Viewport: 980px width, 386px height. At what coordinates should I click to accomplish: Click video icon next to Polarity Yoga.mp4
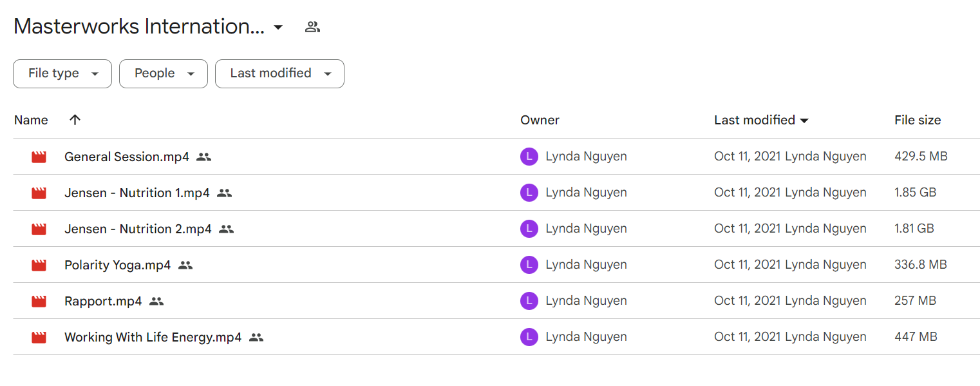pyautogui.click(x=39, y=265)
